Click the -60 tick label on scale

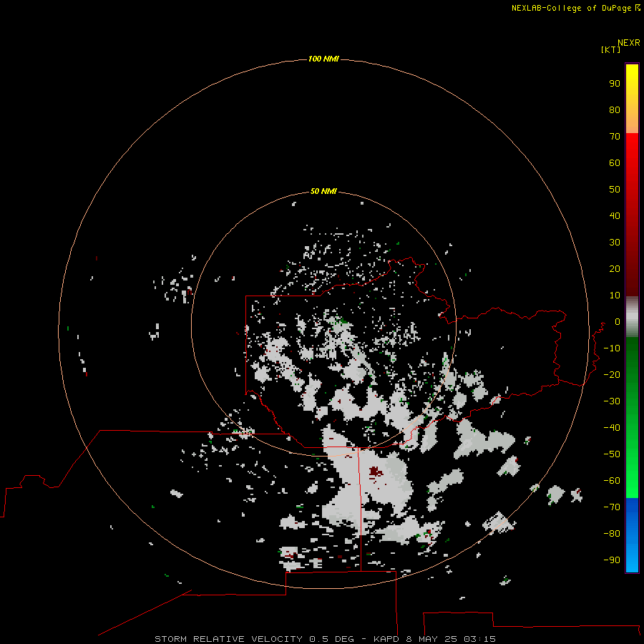pos(612,481)
